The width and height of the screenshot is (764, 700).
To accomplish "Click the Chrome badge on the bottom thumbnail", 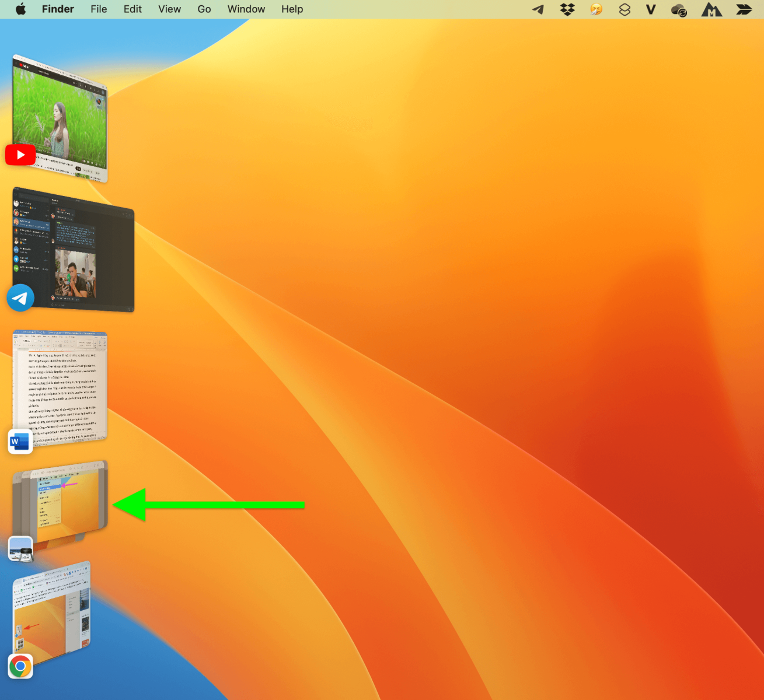I will click(20, 666).
